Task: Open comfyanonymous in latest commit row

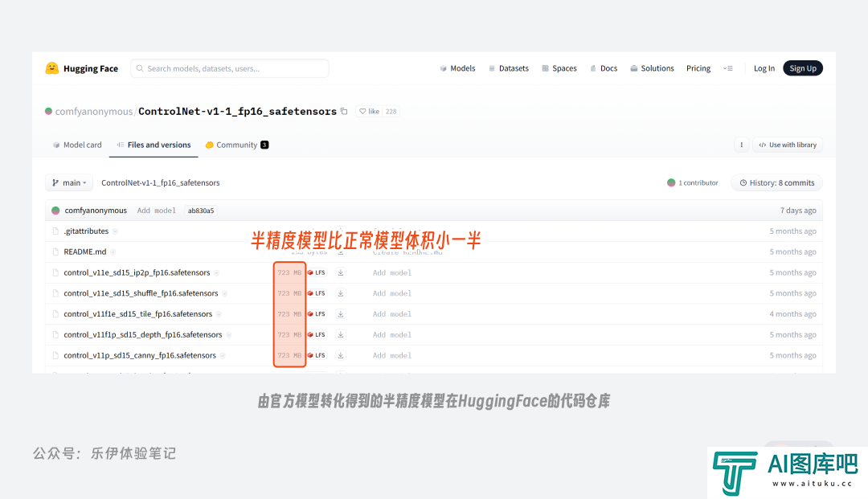Action: coord(95,211)
